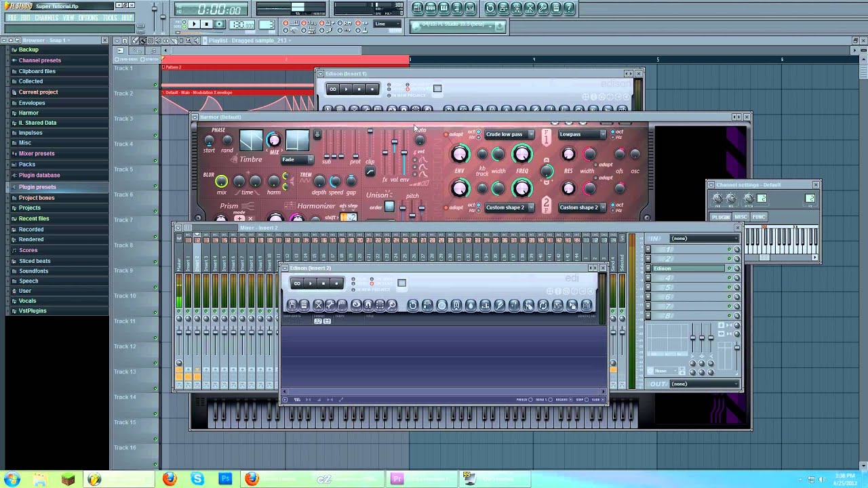The image size is (868, 488).
Task: Open the arrow menu of mixer effect slot 2
Action: tap(648, 259)
